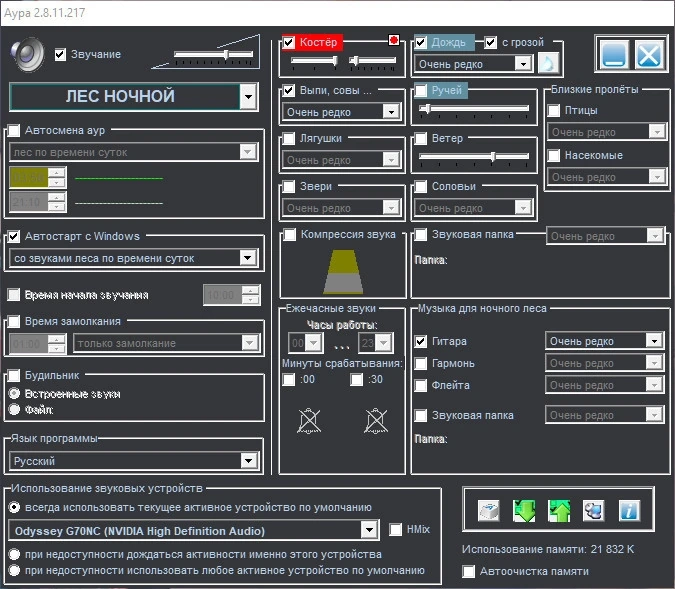Click the speaker icon next to Звучание
Screen dimensions: 675x589
[27, 55]
